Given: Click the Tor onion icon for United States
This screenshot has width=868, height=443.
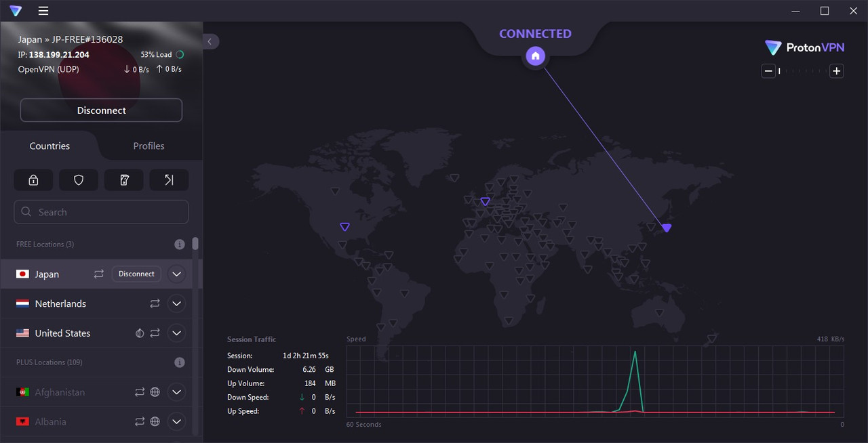Looking at the screenshot, I should pos(140,333).
